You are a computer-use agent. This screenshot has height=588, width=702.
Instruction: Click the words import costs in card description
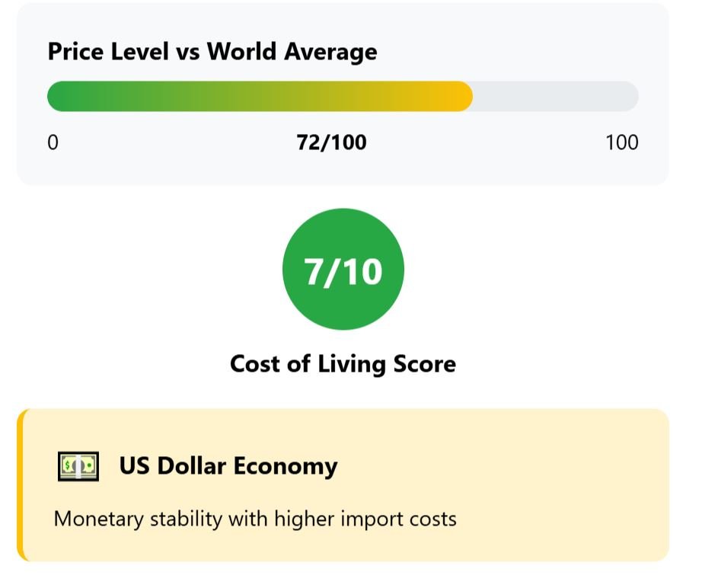pyautogui.click(x=398, y=520)
